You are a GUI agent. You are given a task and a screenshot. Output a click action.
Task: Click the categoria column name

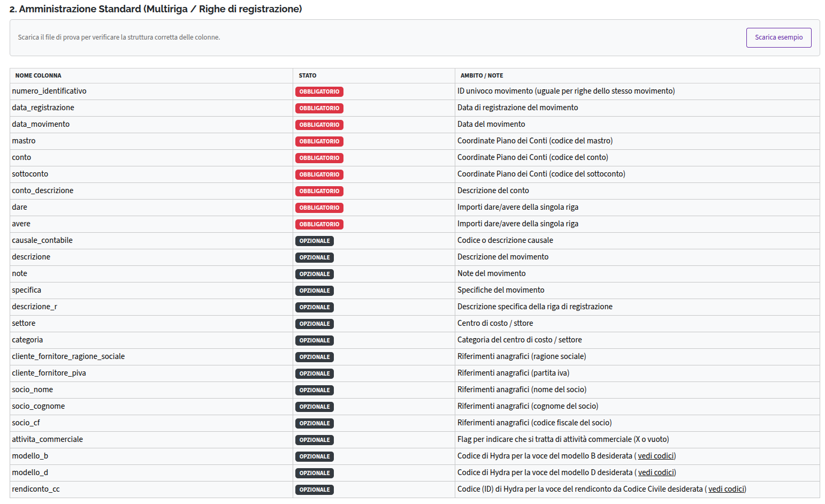27,340
